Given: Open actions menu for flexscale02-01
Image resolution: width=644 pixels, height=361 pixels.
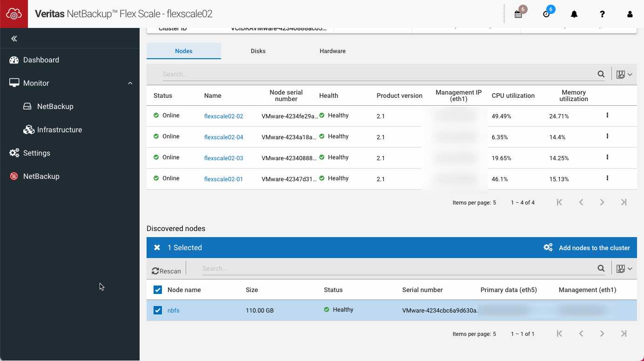Looking at the screenshot, I should click(x=607, y=178).
